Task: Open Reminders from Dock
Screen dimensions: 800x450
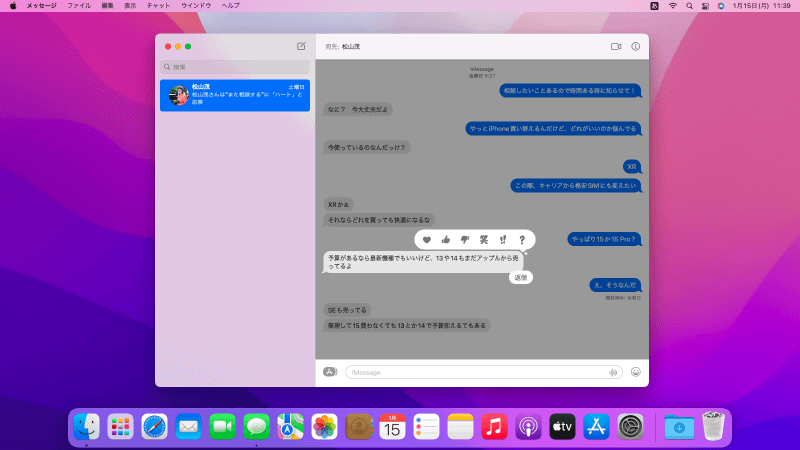Action: coord(427,427)
